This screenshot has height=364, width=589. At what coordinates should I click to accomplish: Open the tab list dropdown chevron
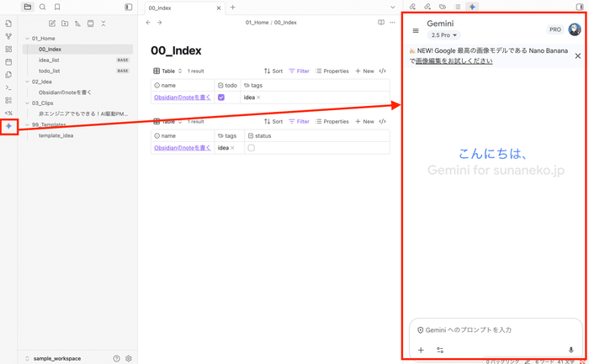coord(393,7)
